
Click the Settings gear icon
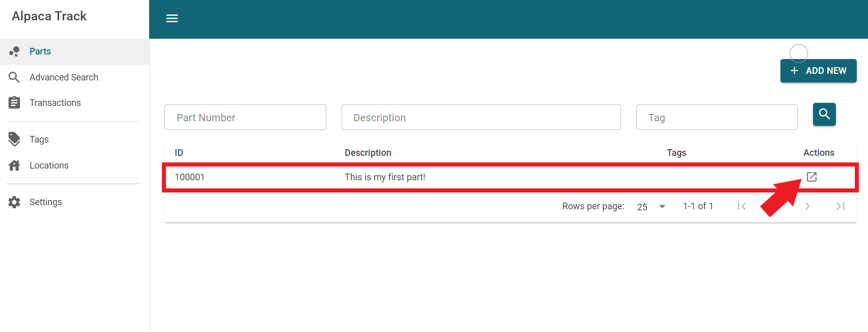point(14,202)
